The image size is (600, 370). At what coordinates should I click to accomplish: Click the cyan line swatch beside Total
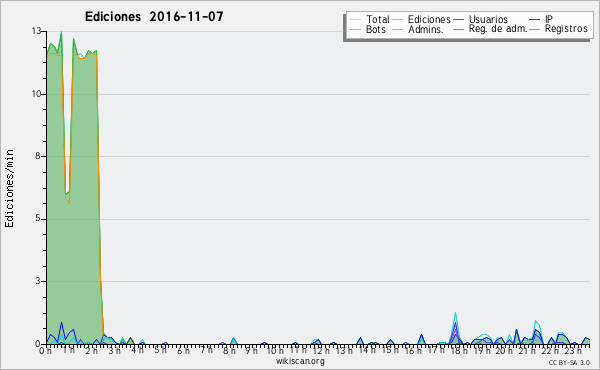pyautogui.click(x=355, y=20)
